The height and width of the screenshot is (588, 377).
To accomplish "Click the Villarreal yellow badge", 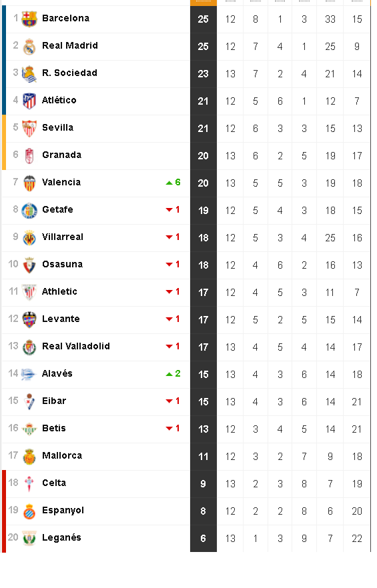I will pyautogui.click(x=29, y=238).
